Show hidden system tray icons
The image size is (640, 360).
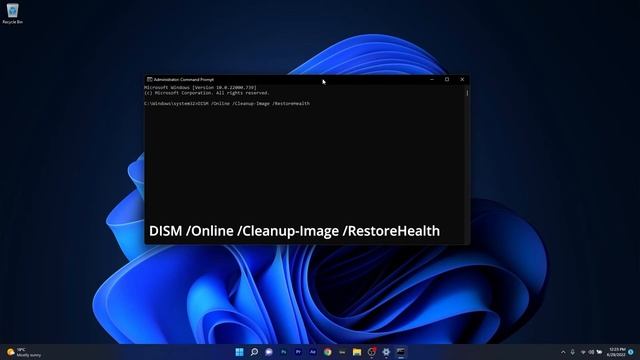point(563,352)
